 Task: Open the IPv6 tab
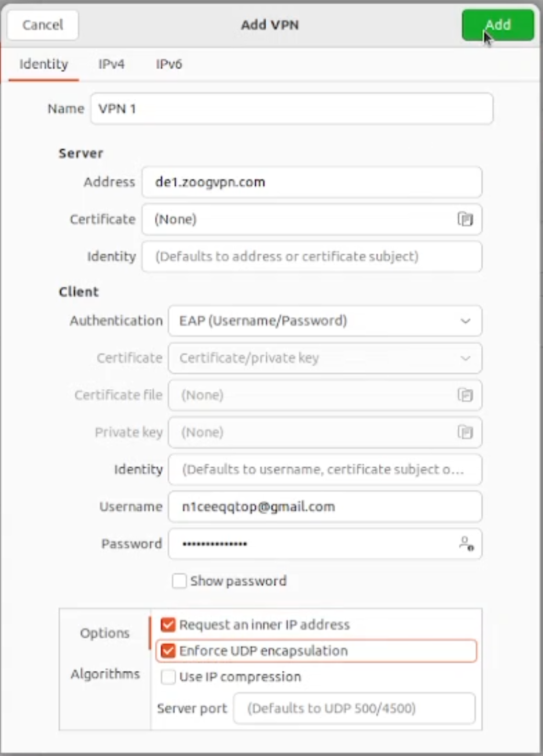click(169, 64)
